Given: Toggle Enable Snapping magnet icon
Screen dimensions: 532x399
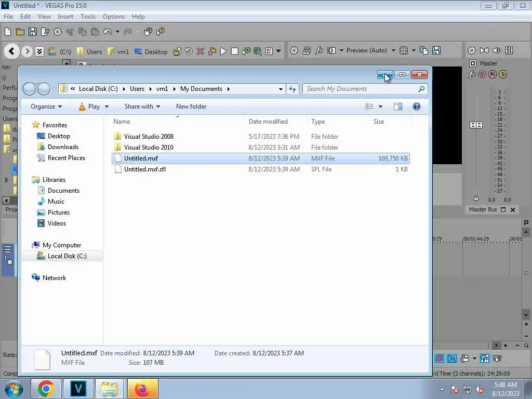Looking at the screenshot, I should (x=440, y=358).
